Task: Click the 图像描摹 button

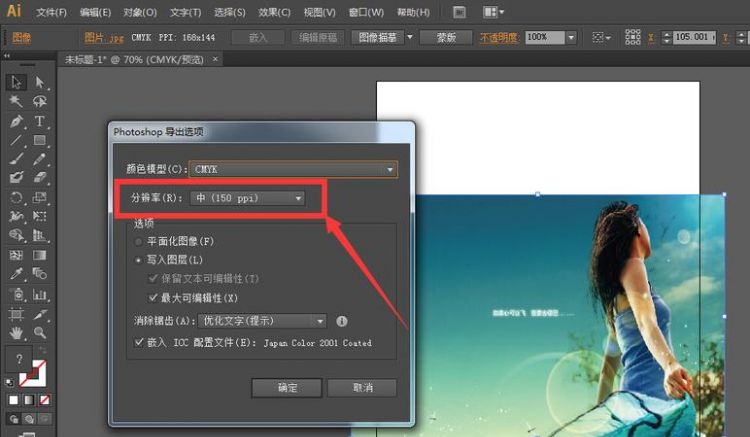Action: pos(378,37)
